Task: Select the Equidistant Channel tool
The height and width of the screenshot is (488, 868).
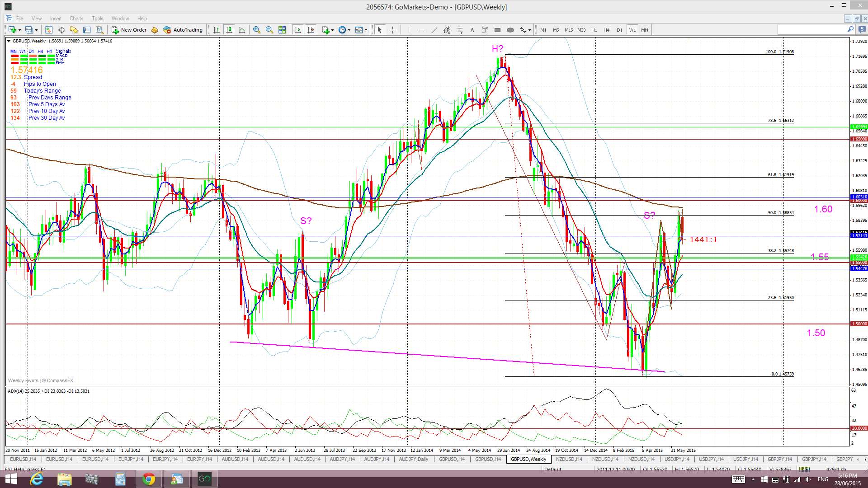Action: tap(447, 30)
